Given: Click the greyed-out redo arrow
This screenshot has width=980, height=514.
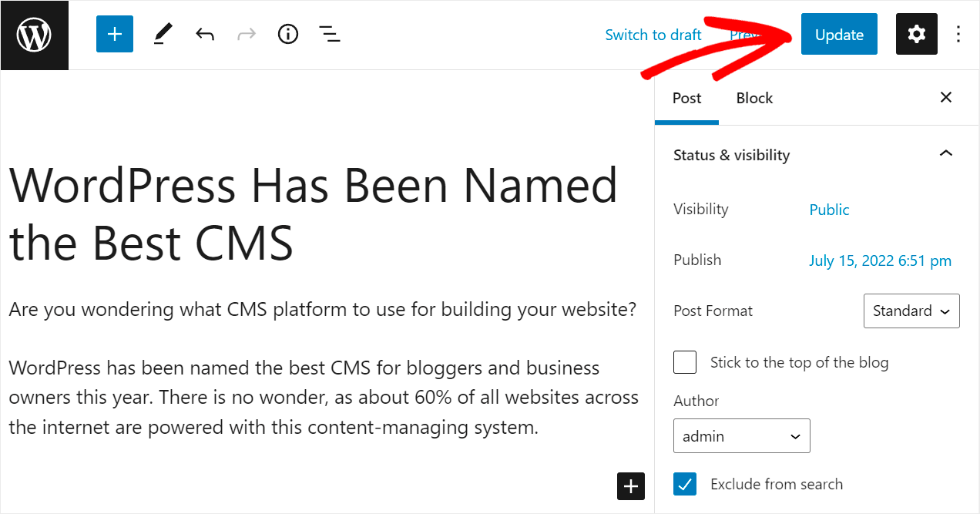Looking at the screenshot, I should tap(247, 35).
